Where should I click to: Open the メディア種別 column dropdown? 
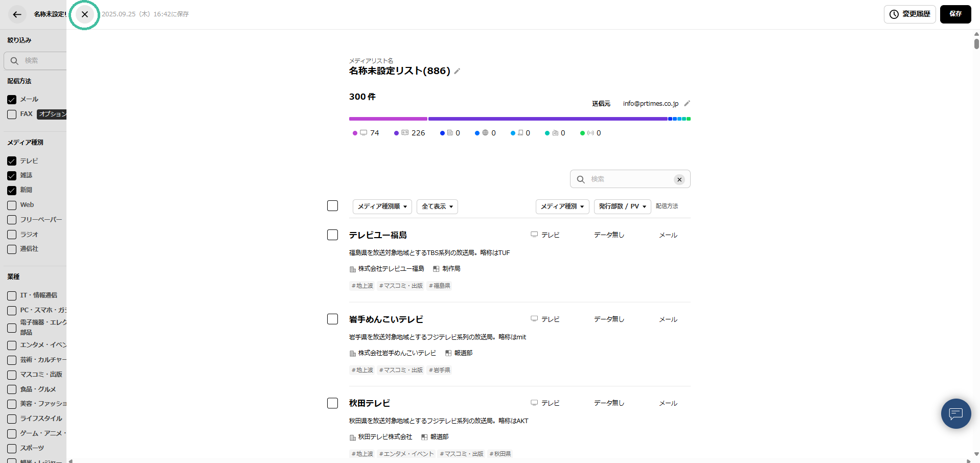point(562,206)
